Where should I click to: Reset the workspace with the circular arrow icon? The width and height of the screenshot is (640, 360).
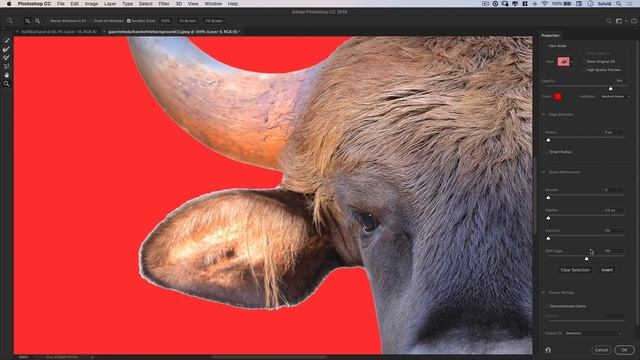coord(548,350)
